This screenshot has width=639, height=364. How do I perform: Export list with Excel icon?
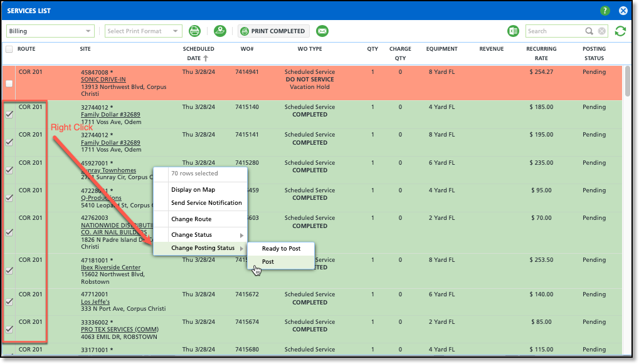[514, 31]
